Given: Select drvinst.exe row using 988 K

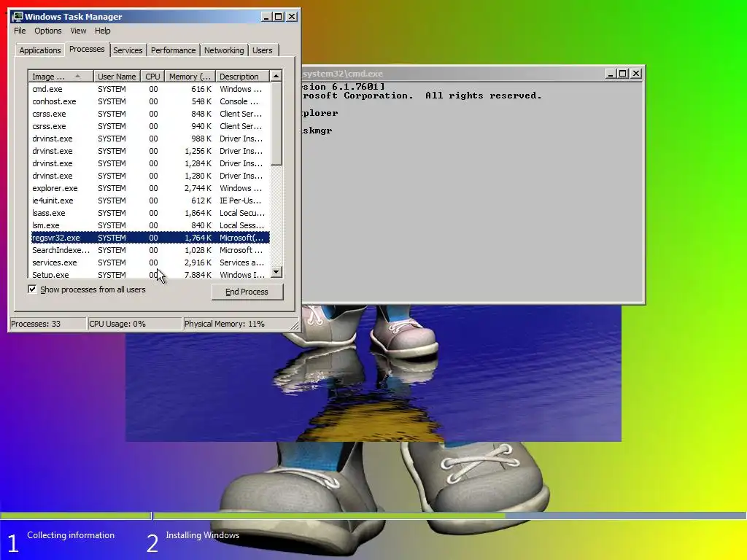Looking at the screenshot, I should [150, 139].
